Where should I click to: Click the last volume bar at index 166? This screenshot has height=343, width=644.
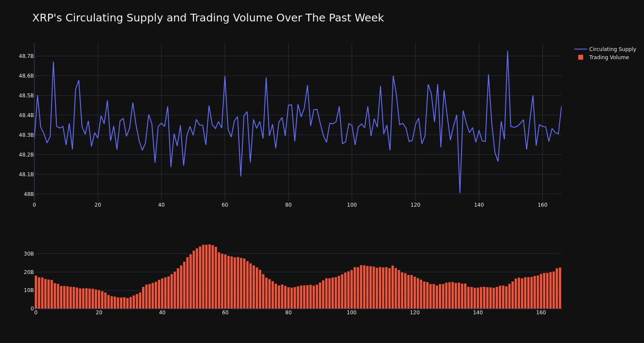tap(560, 288)
